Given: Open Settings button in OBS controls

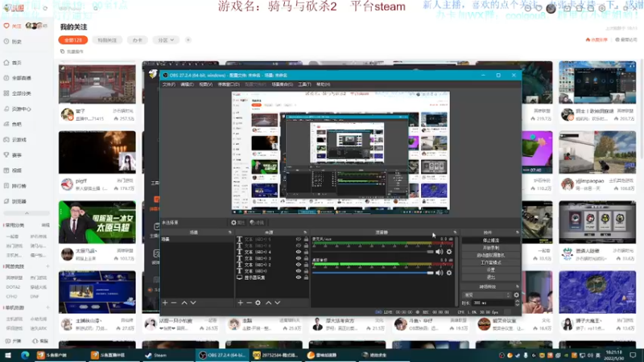Looking at the screenshot, I should (x=490, y=270).
